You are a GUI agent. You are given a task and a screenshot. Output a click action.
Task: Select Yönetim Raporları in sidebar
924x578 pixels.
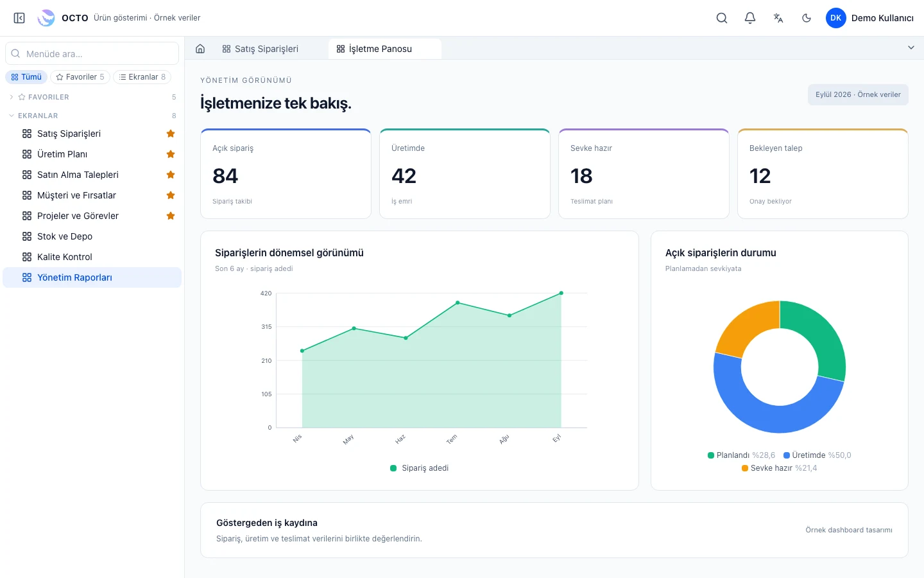coord(92,277)
